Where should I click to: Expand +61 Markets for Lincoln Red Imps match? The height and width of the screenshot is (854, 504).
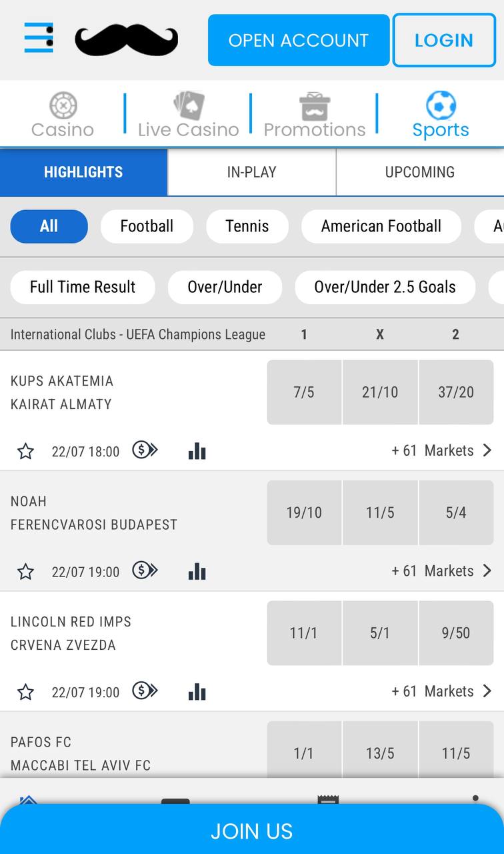coord(441,691)
